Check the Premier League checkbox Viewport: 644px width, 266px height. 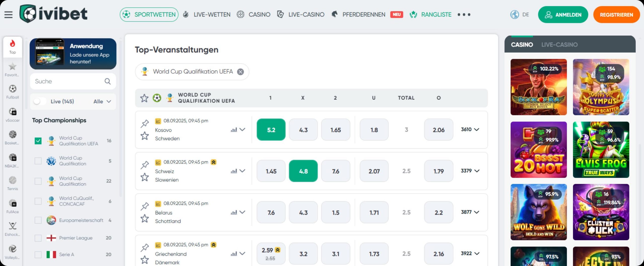[38, 238]
